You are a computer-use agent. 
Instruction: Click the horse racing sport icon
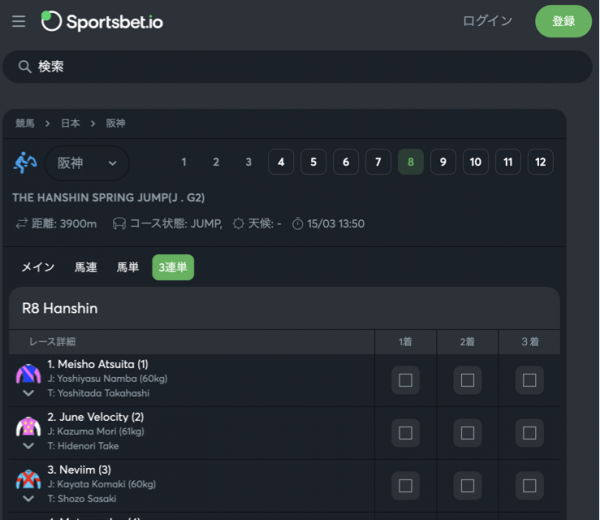point(25,162)
